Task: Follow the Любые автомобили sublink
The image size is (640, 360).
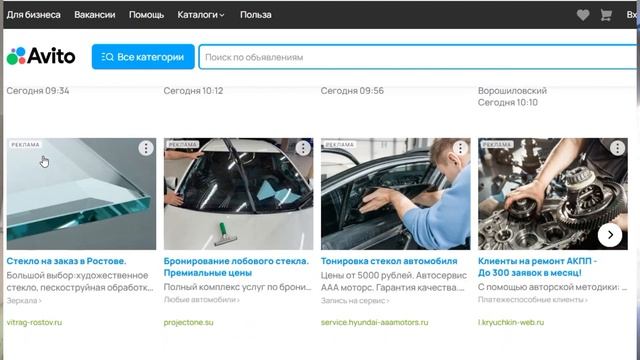Action: (x=202, y=300)
